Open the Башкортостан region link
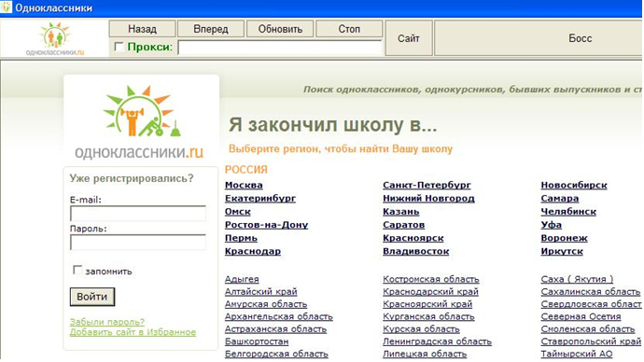The image size is (644, 362). (x=257, y=341)
